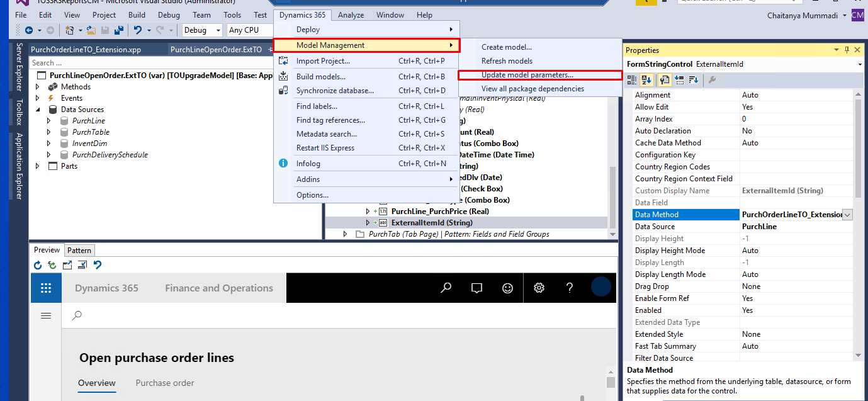Select the Overview tab in preview

pyautogui.click(x=97, y=383)
